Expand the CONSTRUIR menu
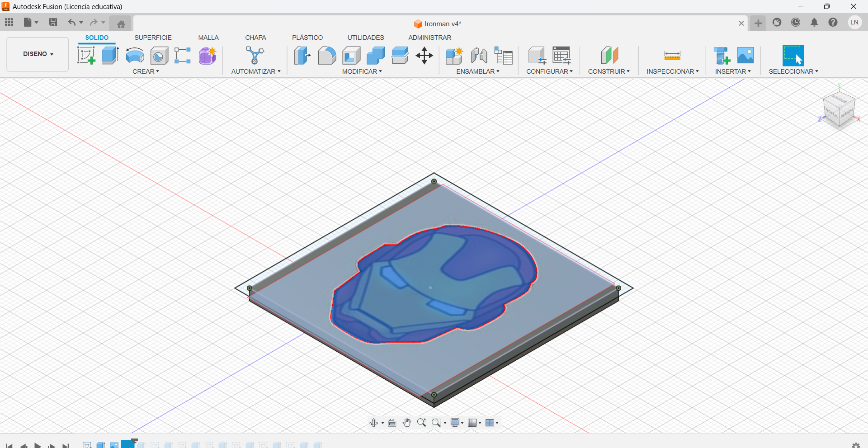Image resolution: width=868 pixels, height=448 pixels. pyautogui.click(x=609, y=71)
